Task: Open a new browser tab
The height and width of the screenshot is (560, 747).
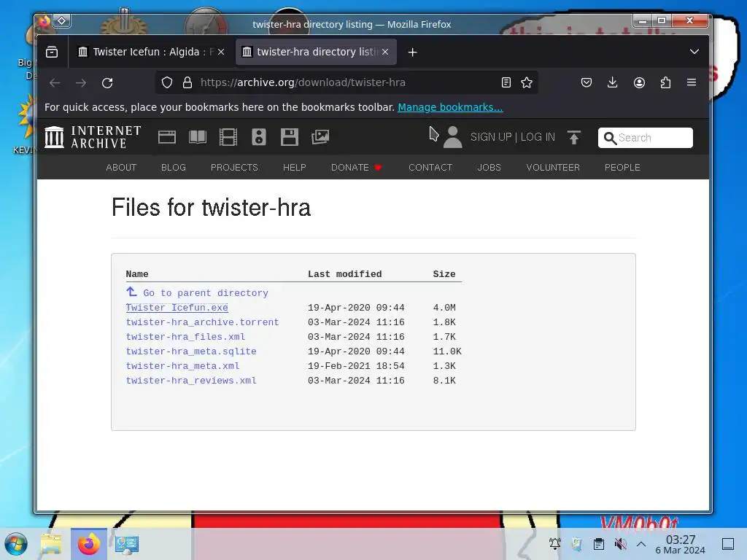Action: tap(413, 52)
